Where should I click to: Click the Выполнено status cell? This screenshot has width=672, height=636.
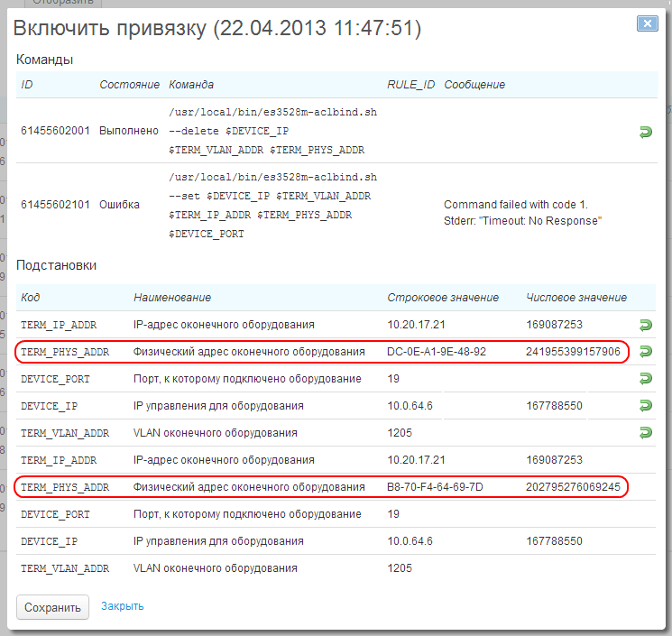129,131
